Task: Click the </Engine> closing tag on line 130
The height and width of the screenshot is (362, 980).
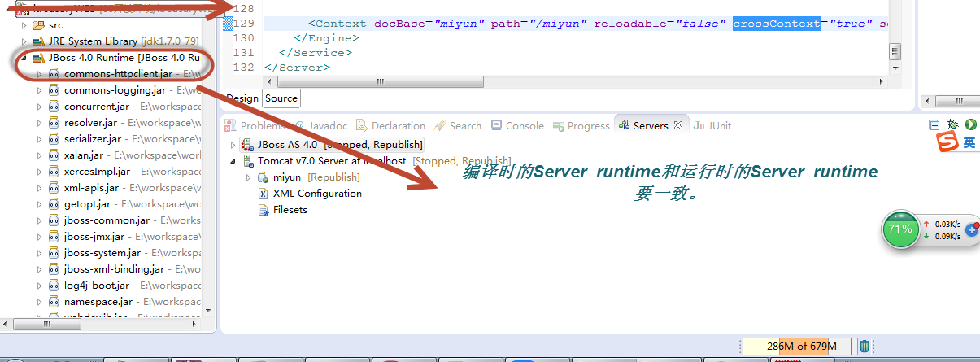Action: pyautogui.click(x=325, y=38)
